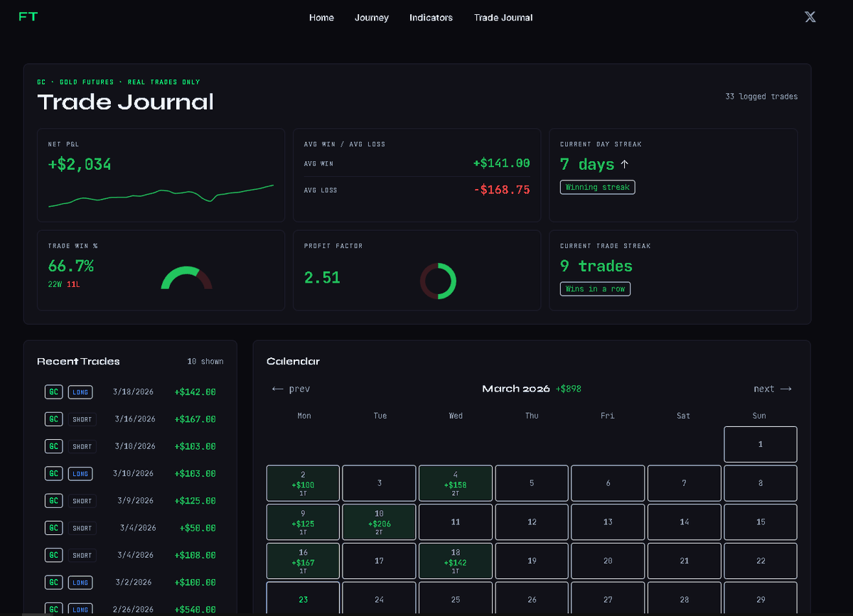
Task: Click the LONG tag on the 3/2/2026 trade
Action: [x=80, y=583]
